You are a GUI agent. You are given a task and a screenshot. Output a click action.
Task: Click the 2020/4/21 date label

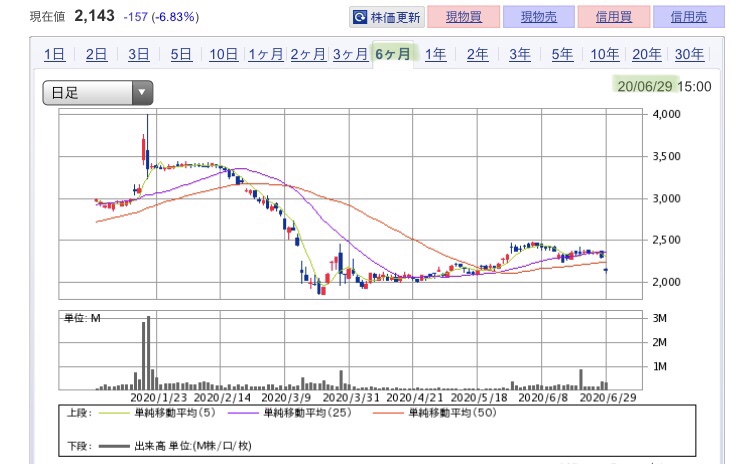tap(415, 398)
